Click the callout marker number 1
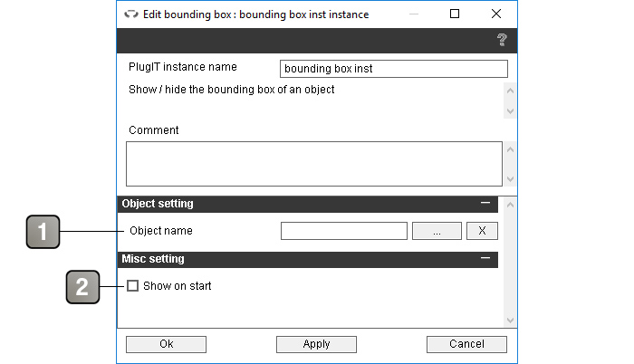Viewport: 634px width, 364px height. click(43, 232)
